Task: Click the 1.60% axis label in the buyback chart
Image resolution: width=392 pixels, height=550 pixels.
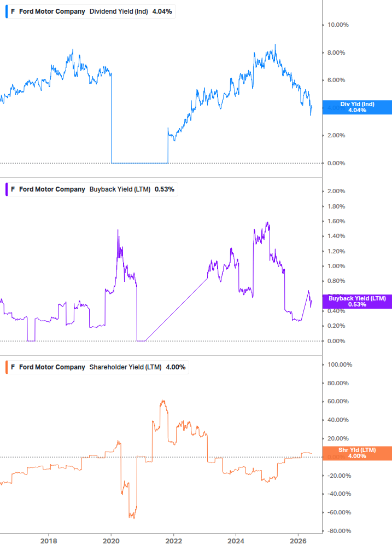Action: 336,221
